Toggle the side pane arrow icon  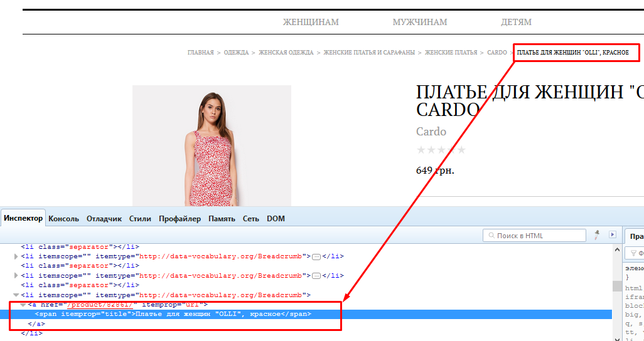point(613,234)
